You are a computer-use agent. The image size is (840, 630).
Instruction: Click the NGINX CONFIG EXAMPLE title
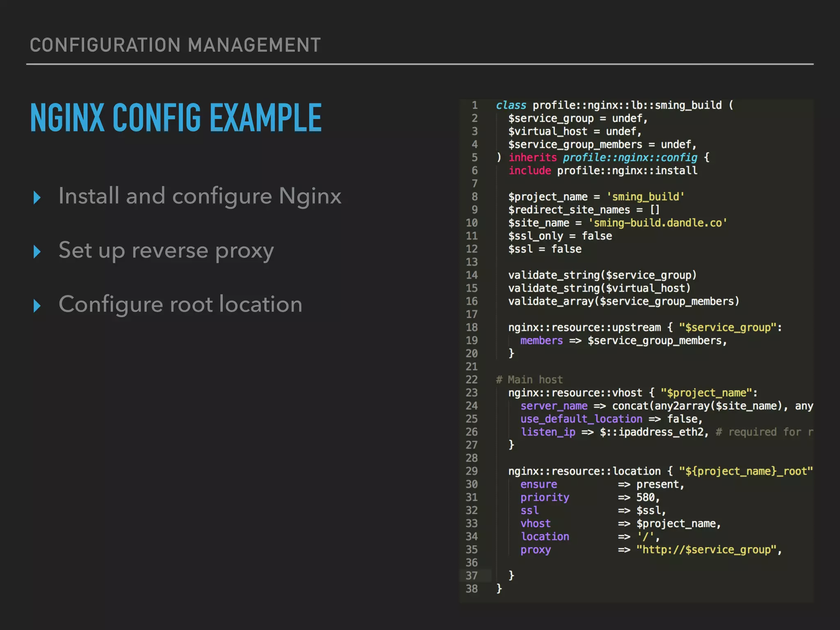pyautogui.click(x=176, y=118)
